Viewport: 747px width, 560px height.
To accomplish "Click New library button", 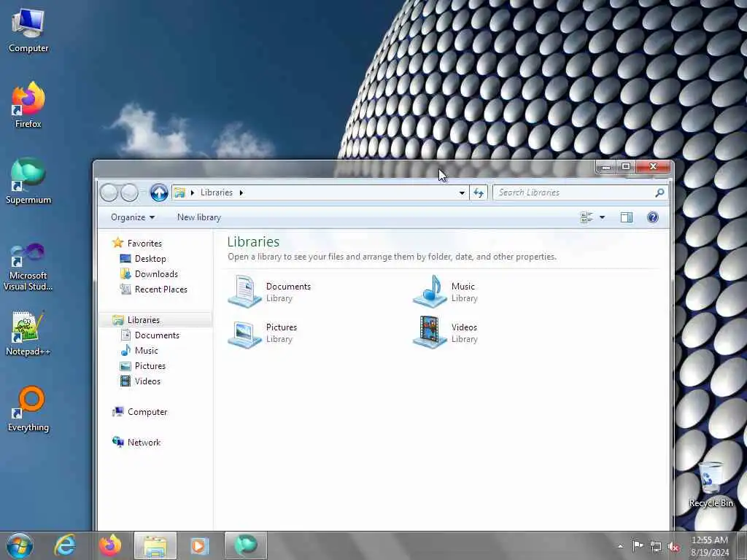I will (199, 217).
